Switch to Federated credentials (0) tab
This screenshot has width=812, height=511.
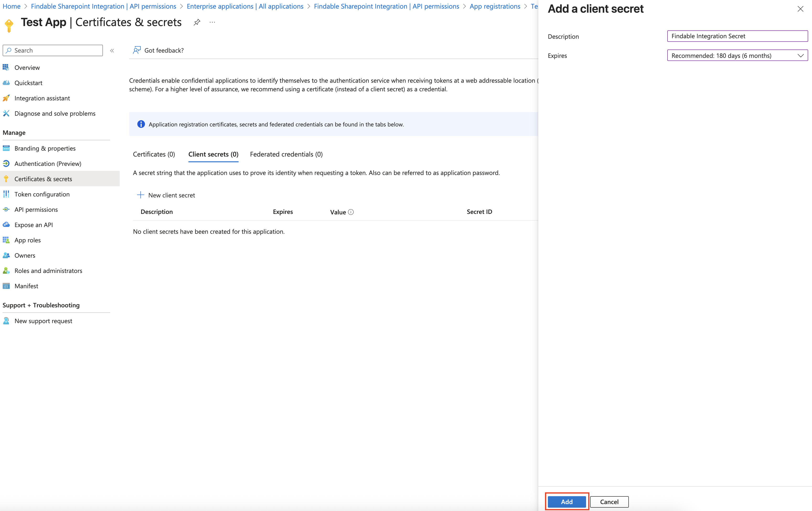click(286, 154)
